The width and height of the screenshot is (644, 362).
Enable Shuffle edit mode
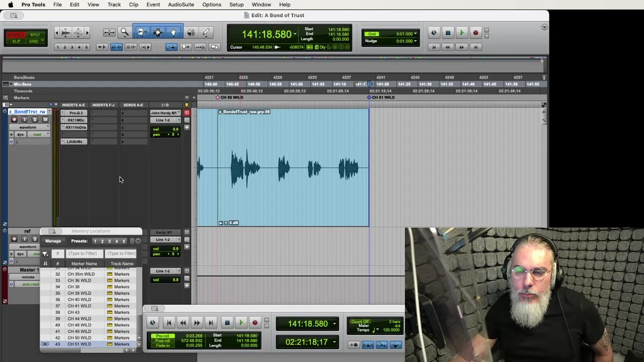click(17, 35)
